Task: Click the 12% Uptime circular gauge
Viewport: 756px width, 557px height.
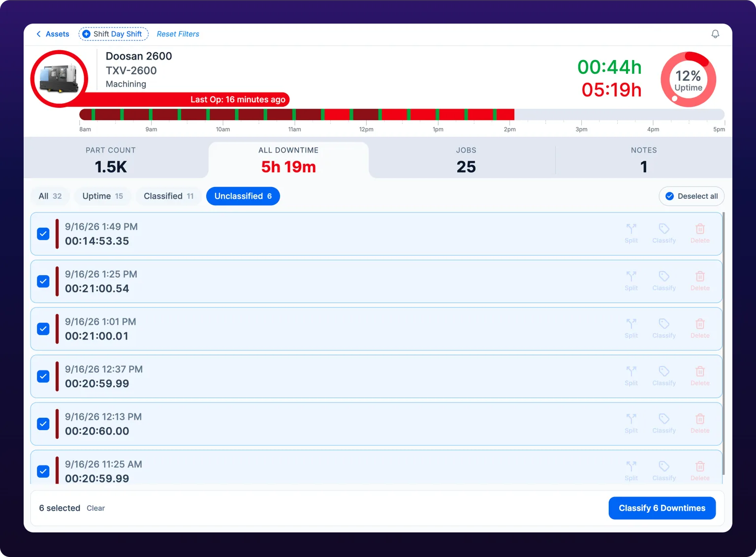Action: [x=688, y=79]
